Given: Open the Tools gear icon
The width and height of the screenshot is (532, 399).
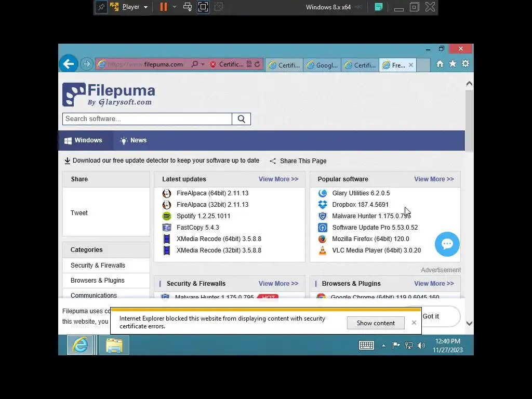Looking at the screenshot, I should tap(465, 64).
